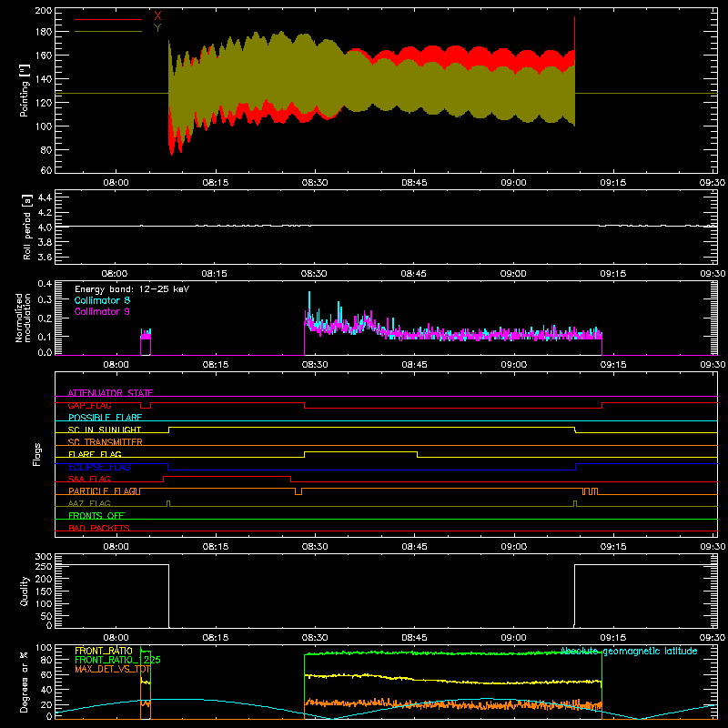This screenshot has width=728, height=728.
Task: Click the orange PARTICLE_FLAG label
Action: (x=102, y=491)
